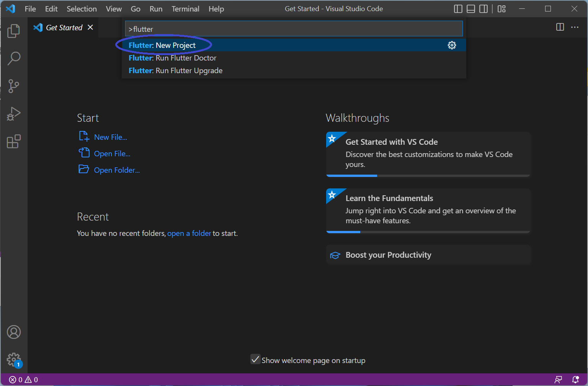Open the Edit menu
This screenshot has width=588, height=386.
(x=51, y=9)
